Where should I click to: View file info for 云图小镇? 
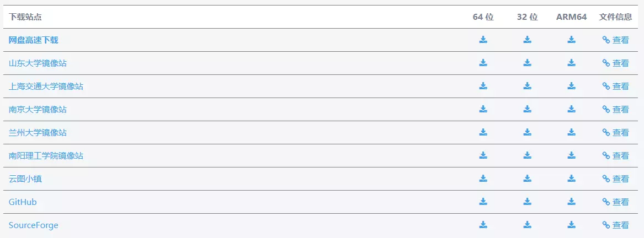pos(616,179)
